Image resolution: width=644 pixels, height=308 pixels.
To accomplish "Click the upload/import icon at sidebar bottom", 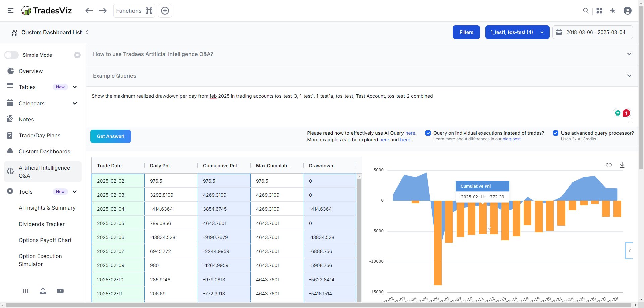I will click(x=43, y=291).
